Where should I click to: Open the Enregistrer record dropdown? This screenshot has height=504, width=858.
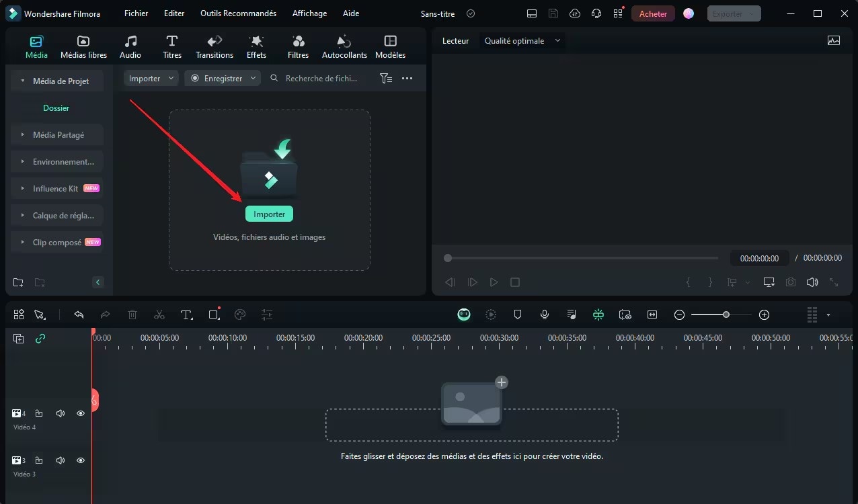pyautogui.click(x=222, y=79)
